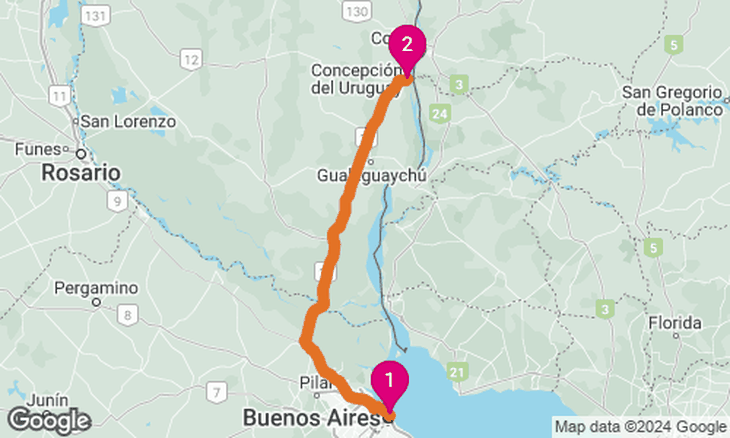Select the Rosario city label

click(x=81, y=173)
